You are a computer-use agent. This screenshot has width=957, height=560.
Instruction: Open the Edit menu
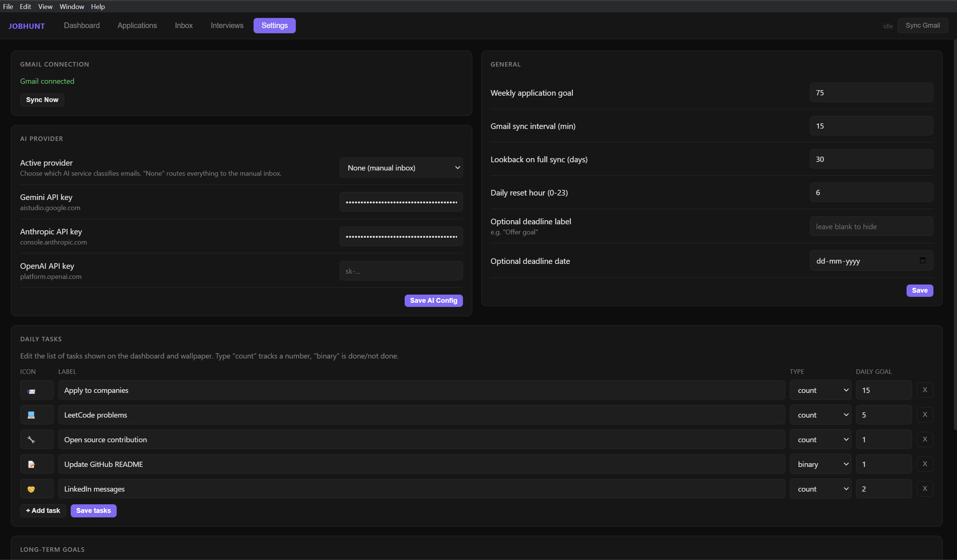[x=25, y=6]
